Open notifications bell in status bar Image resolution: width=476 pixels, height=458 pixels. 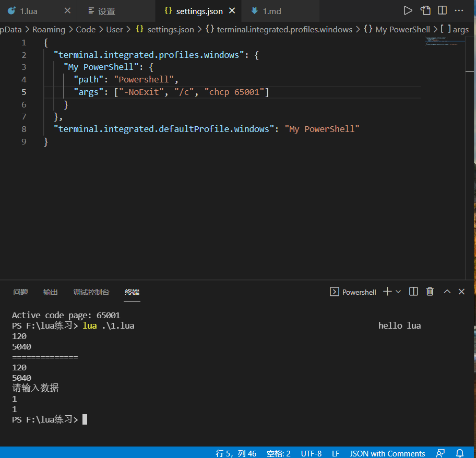[x=460, y=453]
